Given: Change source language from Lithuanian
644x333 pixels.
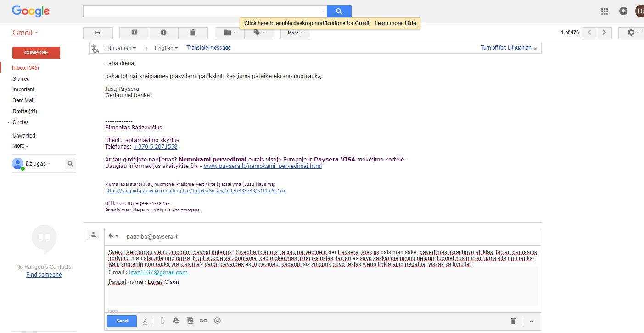Looking at the screenshot, I should [x=120, y=48].
